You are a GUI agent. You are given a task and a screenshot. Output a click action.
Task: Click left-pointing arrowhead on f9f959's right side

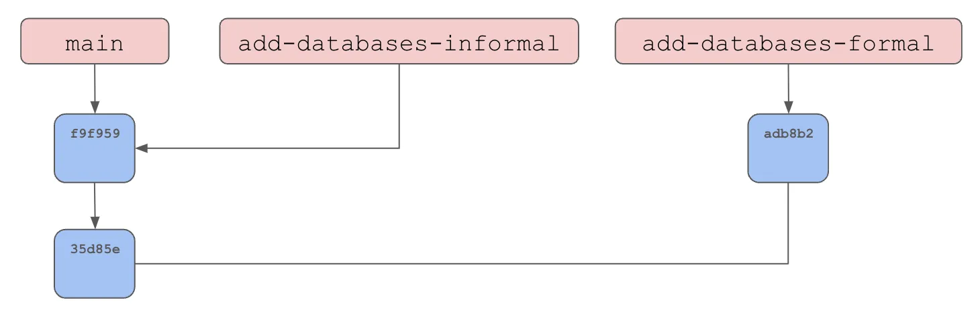[142, 148]
